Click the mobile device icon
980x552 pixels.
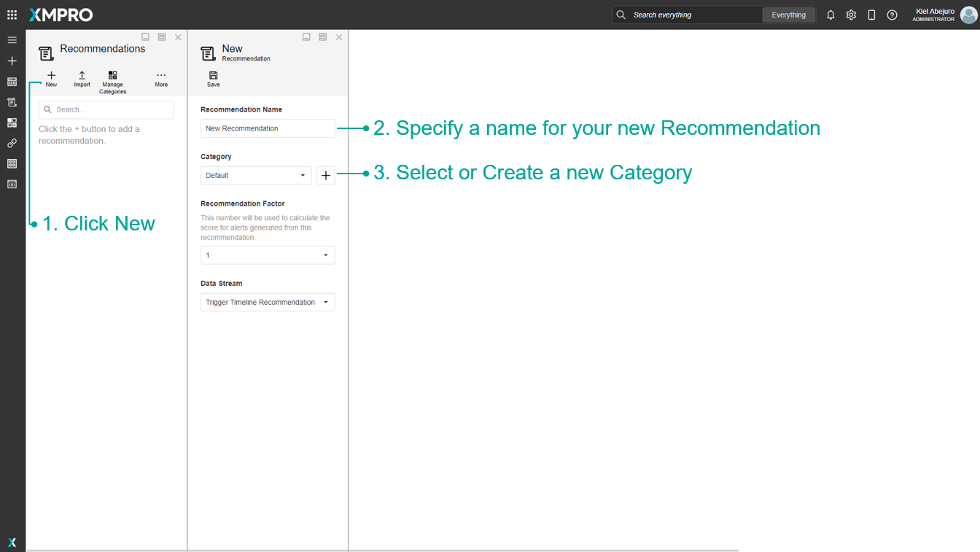tap(871, 15)
